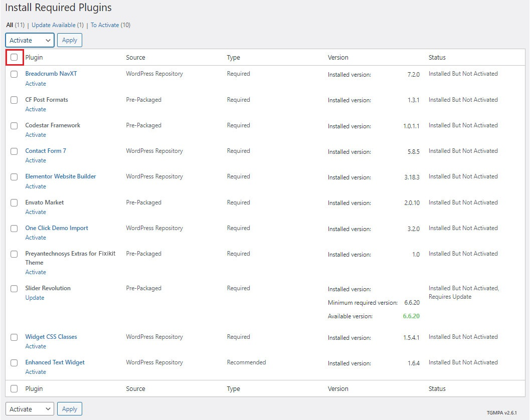Click Contact Form 7 installed version 5.8.5
Image resolution: width=530 pixels, height=420 pixels.
point(413,152)
